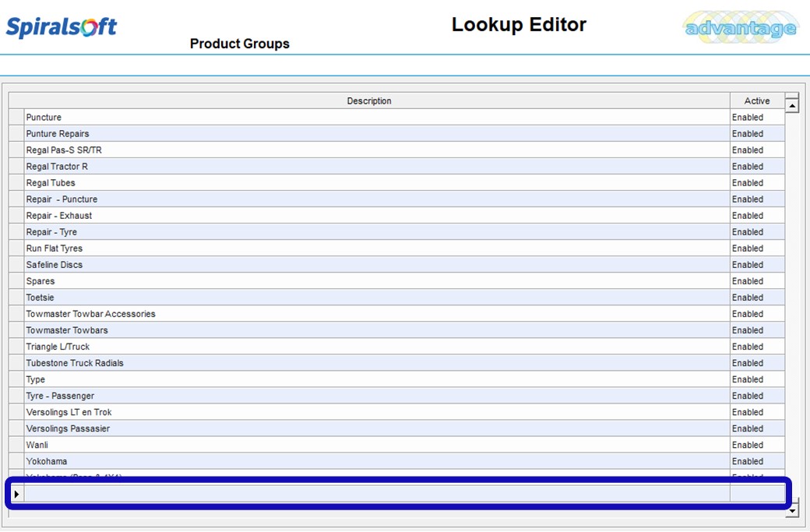Select the Puncture row

click(396, 118)
